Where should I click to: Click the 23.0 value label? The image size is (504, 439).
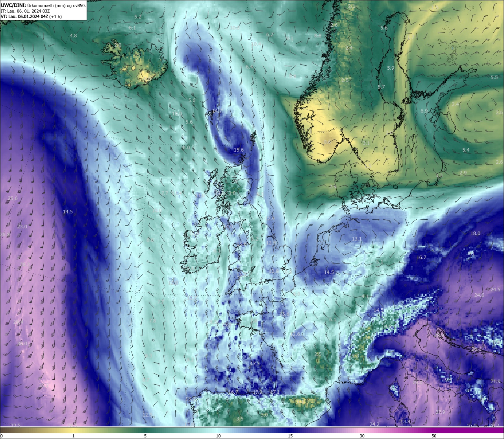[22, 226]
